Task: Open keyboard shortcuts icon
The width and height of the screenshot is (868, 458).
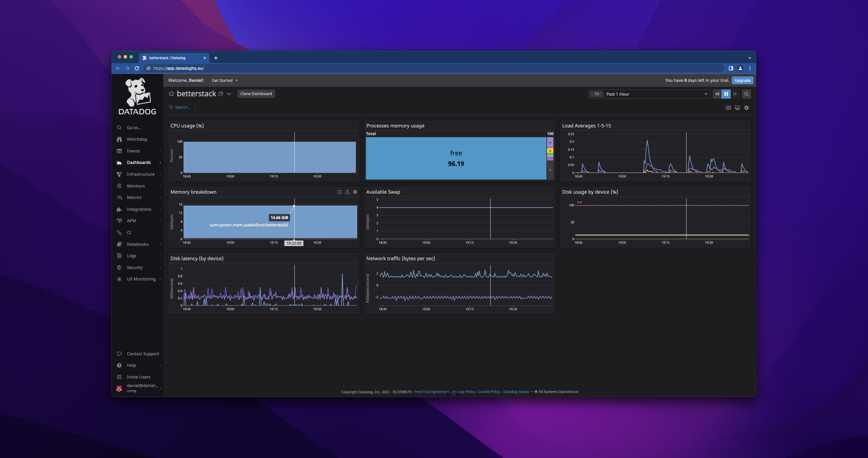Action: 728,108
